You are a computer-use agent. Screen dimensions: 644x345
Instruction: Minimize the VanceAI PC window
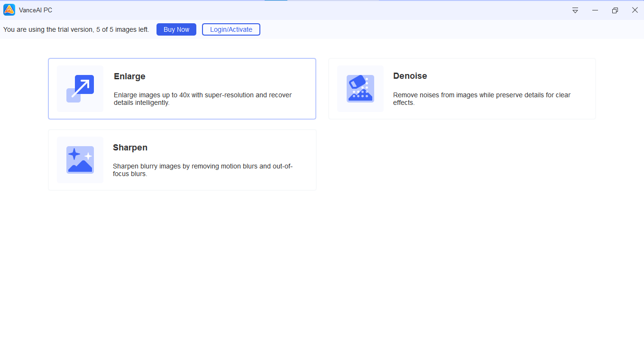[x=595, y=10]
